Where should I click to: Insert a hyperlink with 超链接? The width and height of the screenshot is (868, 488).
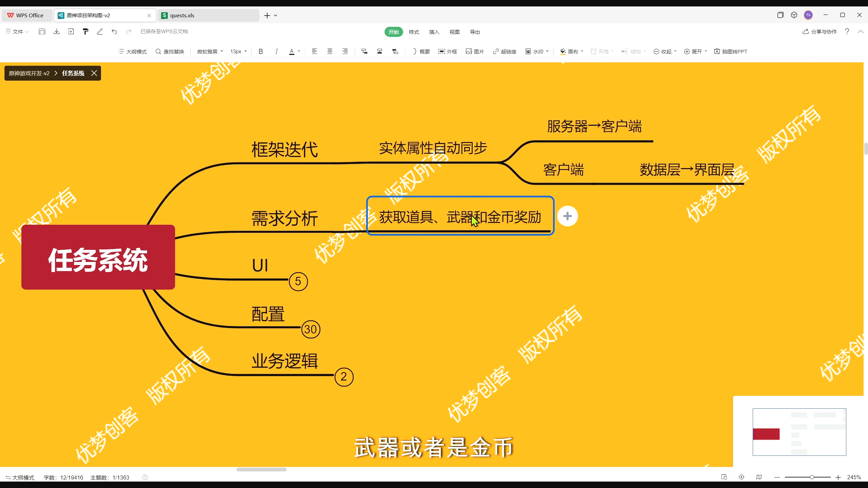[x=505, y=52]
